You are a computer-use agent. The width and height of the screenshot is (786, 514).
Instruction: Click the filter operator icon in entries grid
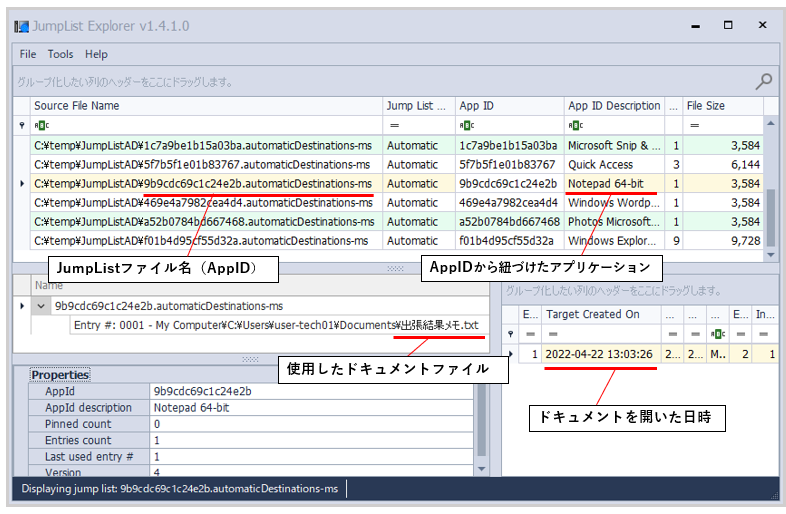pyautogui.click(x=718, y=334)
